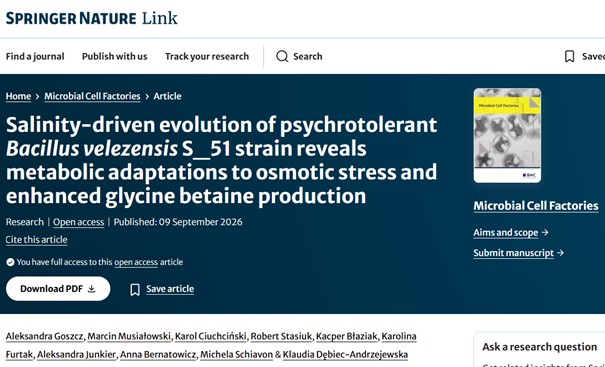Open Microbial Cell Factories breadcrumb link

coord(92,96)
